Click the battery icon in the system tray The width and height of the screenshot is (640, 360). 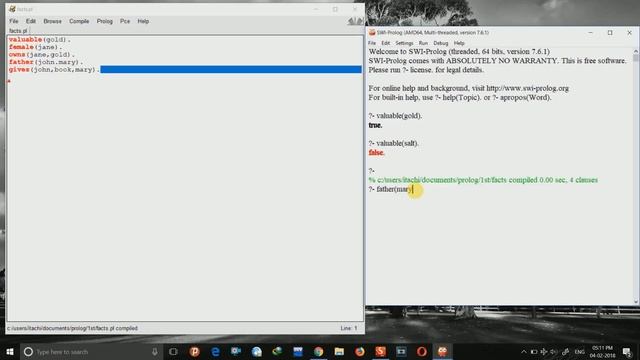point(534,352)
